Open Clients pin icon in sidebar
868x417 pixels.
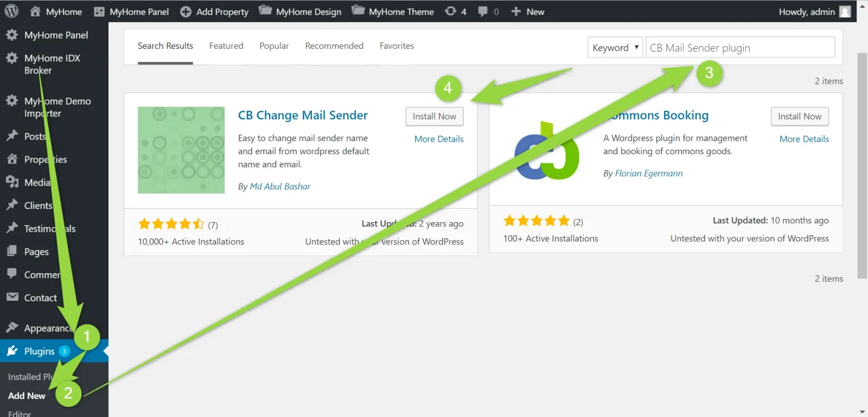[12, 205]
